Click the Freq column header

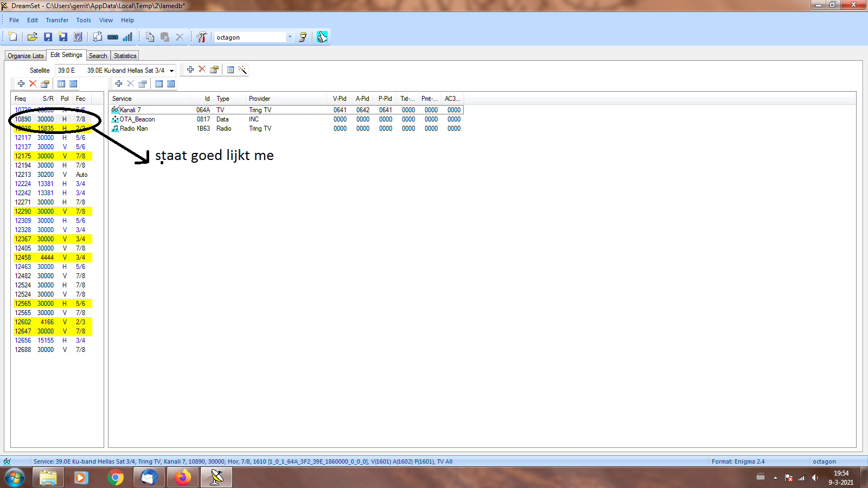click(20, 99)
